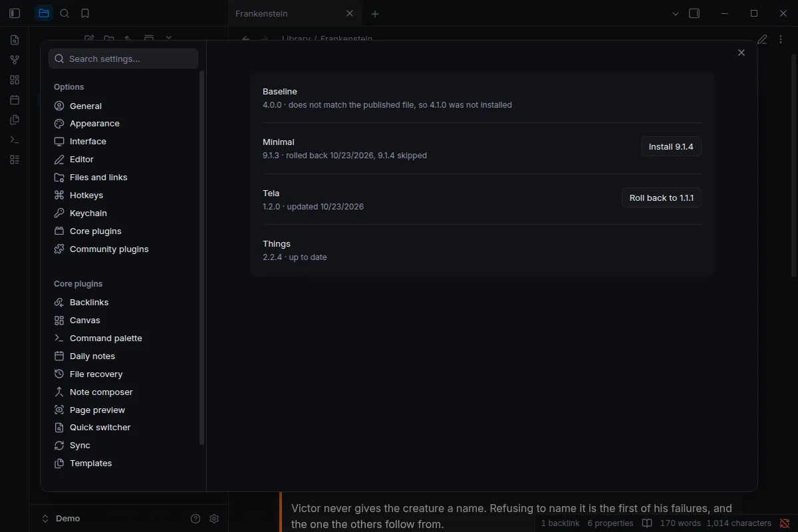Screen dimensions: 798x532
Task: Open the file explorer folder icon
Action: click(44, 13)
